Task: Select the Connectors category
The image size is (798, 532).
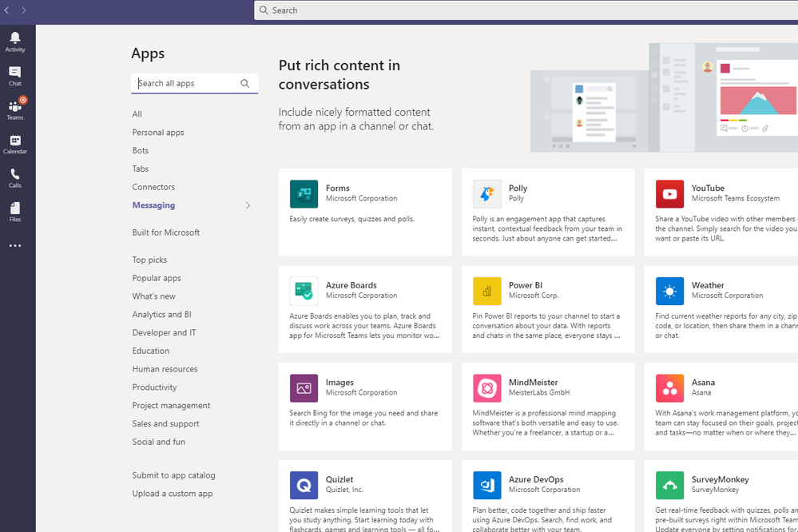Action: 153,187
